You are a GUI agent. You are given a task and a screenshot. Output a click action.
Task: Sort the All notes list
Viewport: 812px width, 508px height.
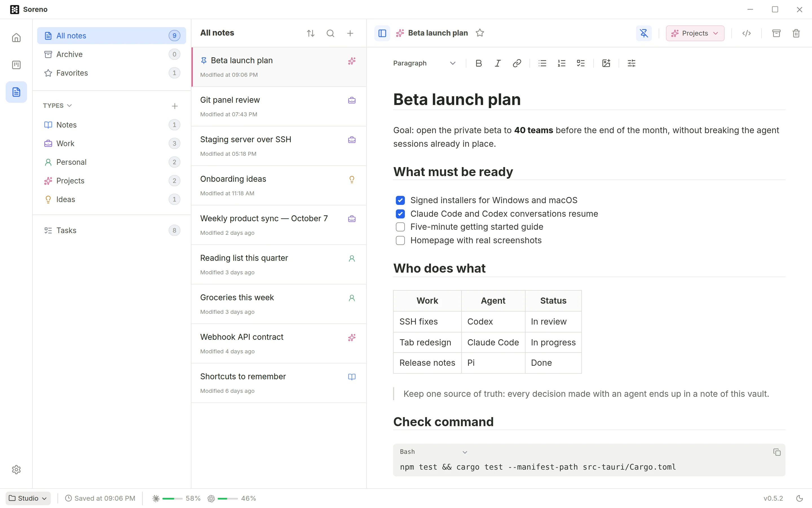pos(311,33)
